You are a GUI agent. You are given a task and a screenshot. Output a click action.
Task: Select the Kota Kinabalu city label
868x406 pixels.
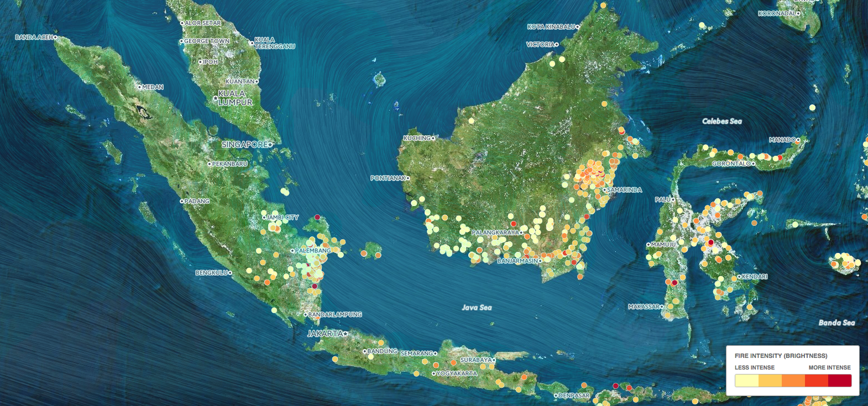pos(551,27)
